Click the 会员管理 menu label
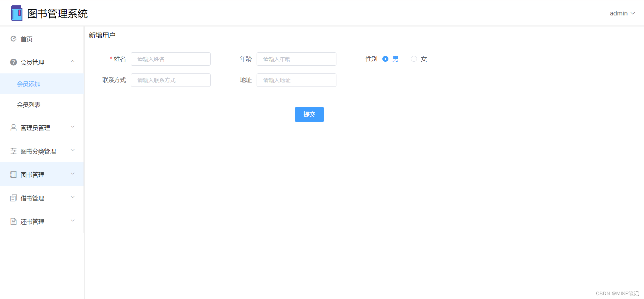This screenshot has height=299, width=644. [x=32, y=62]
